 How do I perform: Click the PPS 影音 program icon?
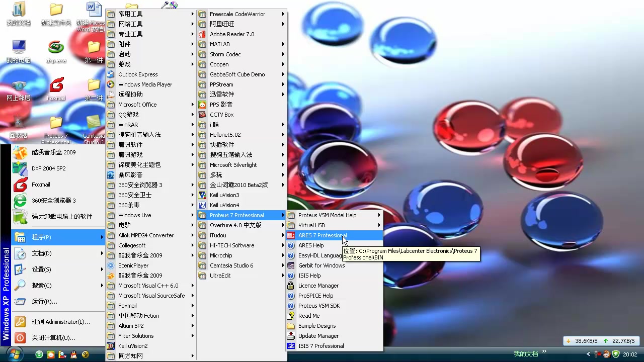pyautogui.click(x=202, y=105)
